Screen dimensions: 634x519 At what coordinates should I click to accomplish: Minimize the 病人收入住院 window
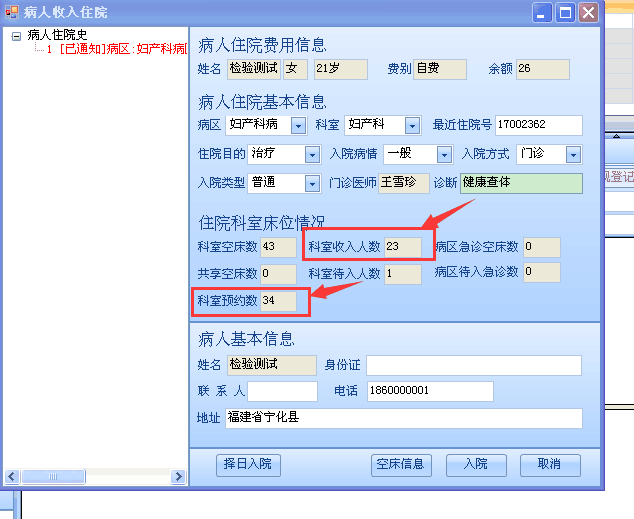point(542,13)
